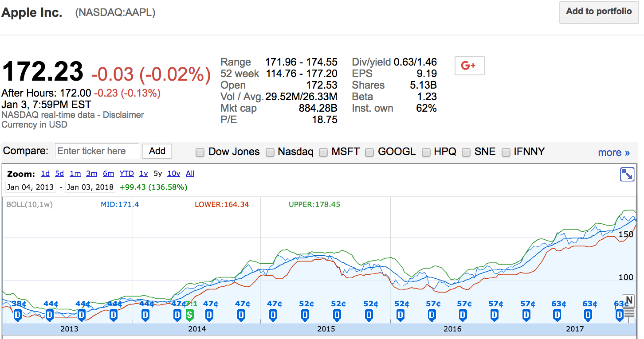Image resolution: width=644 pixels, height=339 pixels.
Task: Expand more comparison tickers via 'more »'
Action: [613, 152]
